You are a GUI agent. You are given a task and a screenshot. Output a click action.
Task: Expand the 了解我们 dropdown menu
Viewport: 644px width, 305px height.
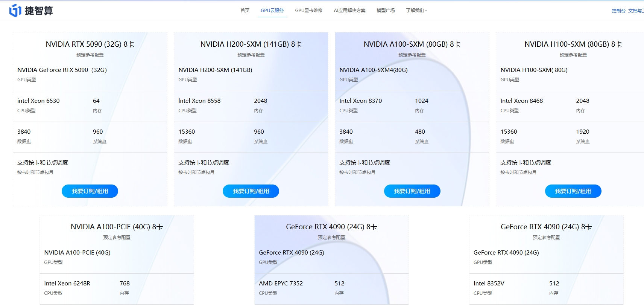coord(416,11)
